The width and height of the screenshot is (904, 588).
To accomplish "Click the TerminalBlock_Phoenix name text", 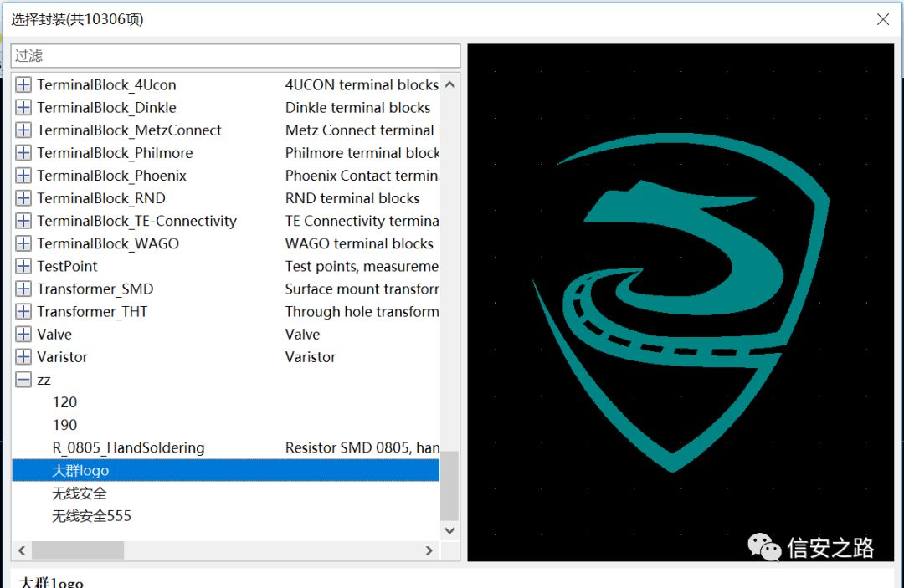I will click(112, 176).
